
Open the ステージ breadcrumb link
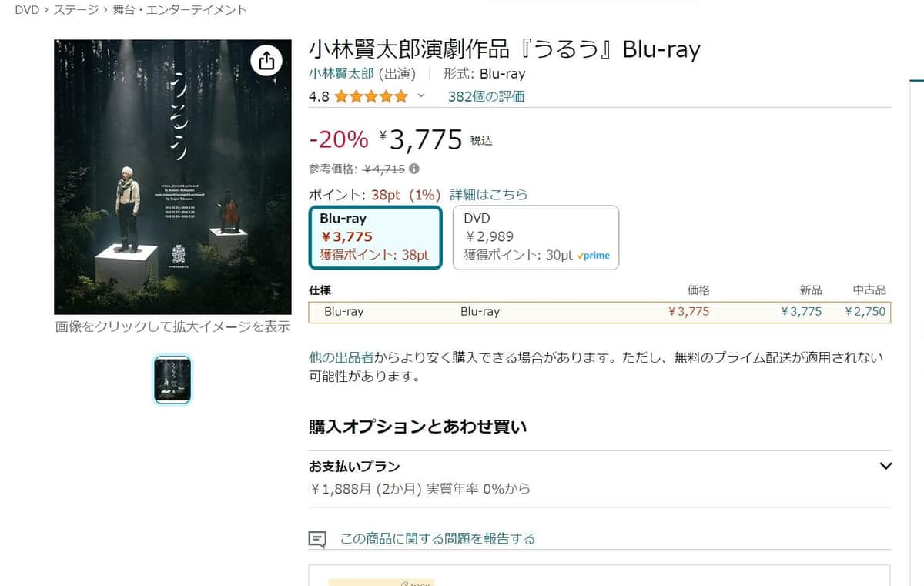[x=75, y=9]
